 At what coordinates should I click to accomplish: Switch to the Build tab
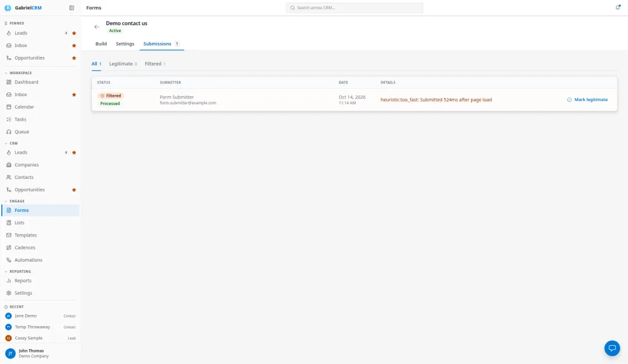coord(101,44)
